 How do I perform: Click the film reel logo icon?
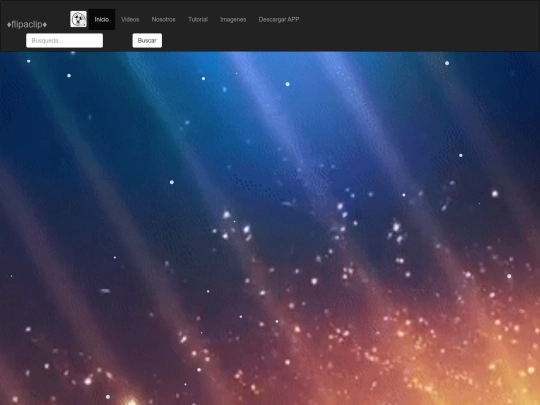click(x=79, y=19)
